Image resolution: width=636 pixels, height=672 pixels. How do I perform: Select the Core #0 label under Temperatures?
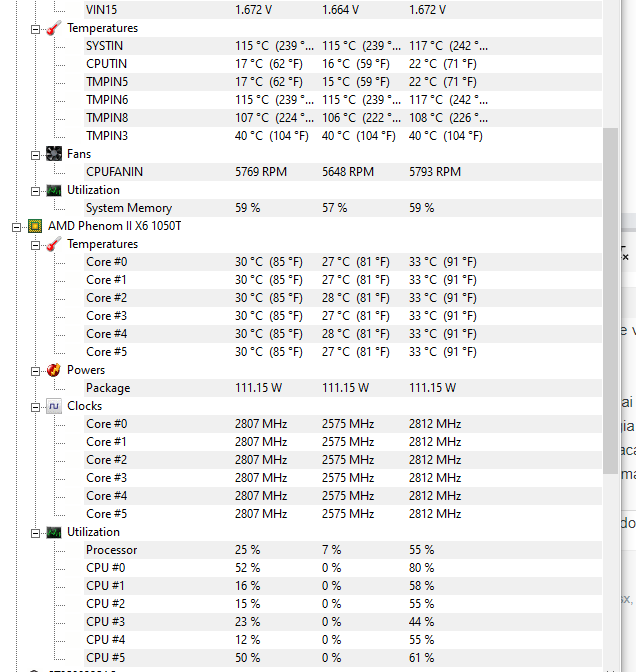[106, 262]
